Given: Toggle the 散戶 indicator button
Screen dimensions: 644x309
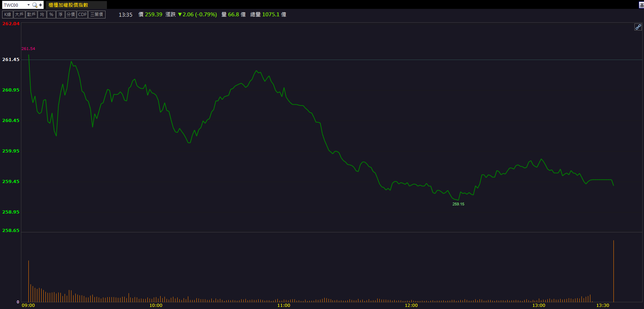Looking at the screenshot, I should click(31, 15).
